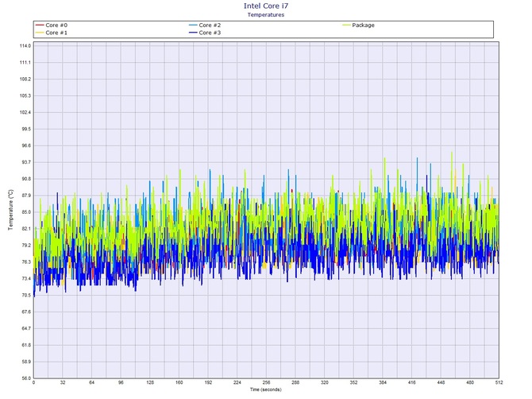
Task: Click the 79.2 y-axis value
Action: point(26,246)
